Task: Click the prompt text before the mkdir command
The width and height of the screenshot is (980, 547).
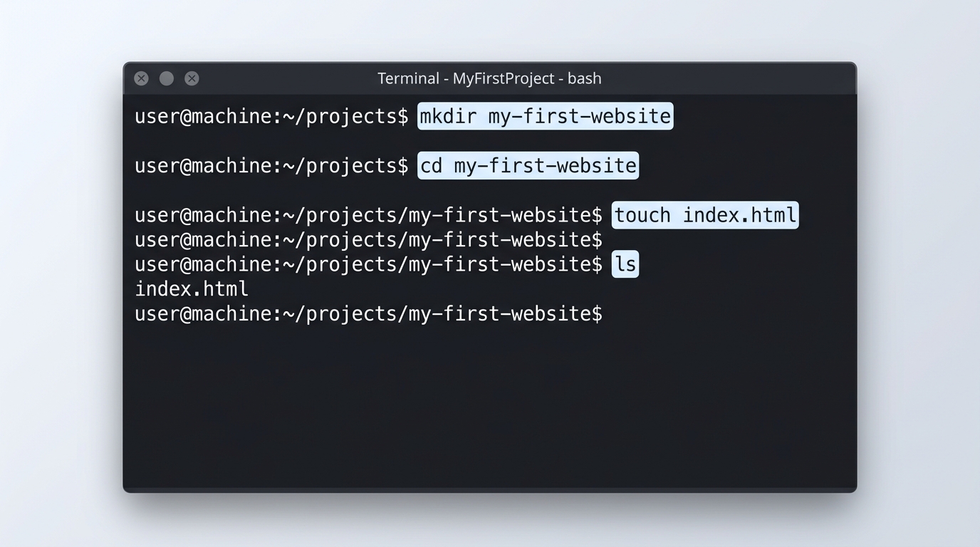Action: (271, 116)
